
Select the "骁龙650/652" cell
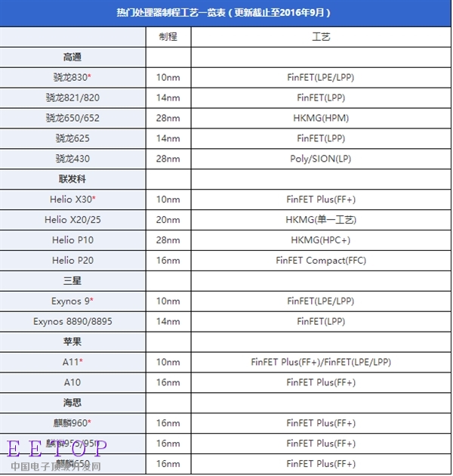(x=72, y=118)
